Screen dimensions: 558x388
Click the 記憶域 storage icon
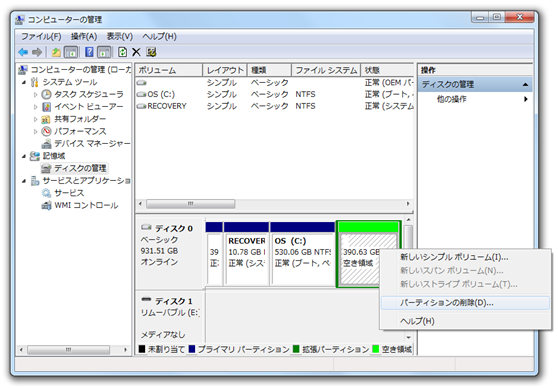tap(35, 156)
